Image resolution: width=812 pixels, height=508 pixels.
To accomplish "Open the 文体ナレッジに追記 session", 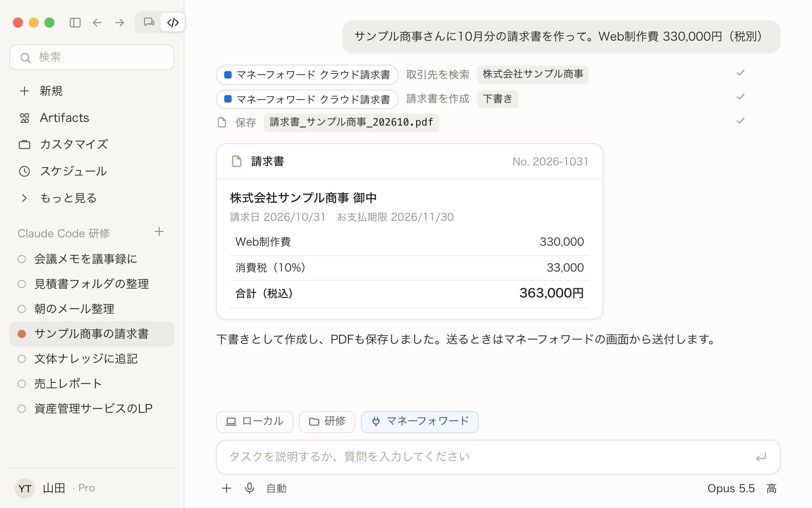I will (x=92, y=359).
